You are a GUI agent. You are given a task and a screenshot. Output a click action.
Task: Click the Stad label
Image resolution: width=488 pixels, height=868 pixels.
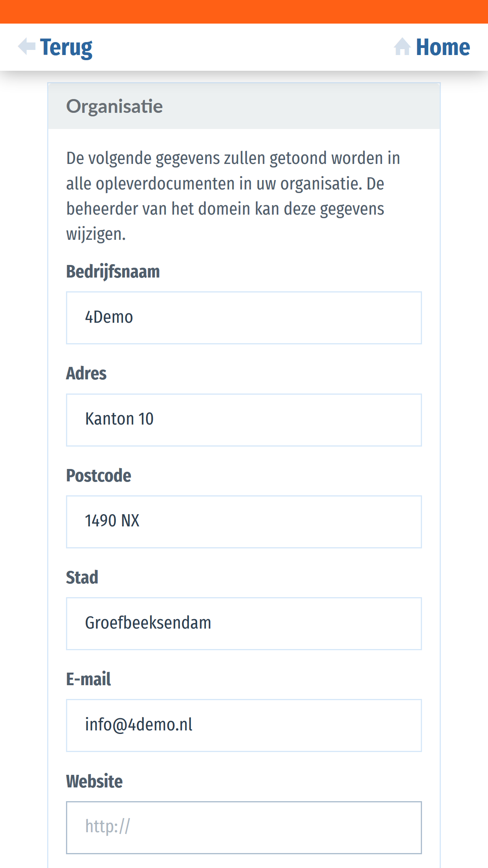pyautogui.click(x=82, y=577)
